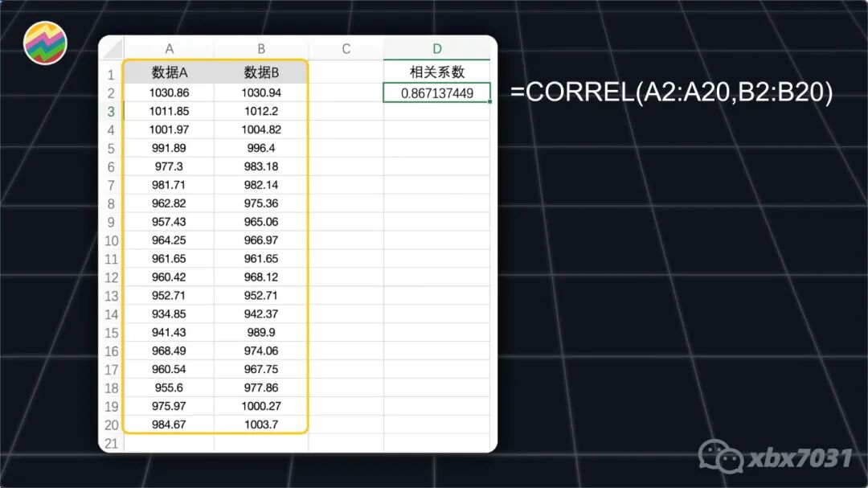The width and height of the screenshot is (868, 488).
Task: Click cell with value 991.89
Action: tap(169, 148)
